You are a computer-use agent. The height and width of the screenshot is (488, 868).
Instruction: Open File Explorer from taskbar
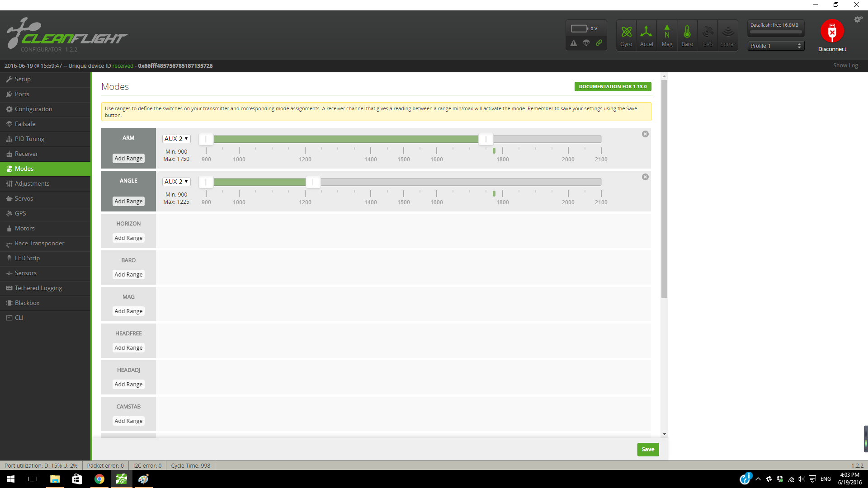pos(55,479)
